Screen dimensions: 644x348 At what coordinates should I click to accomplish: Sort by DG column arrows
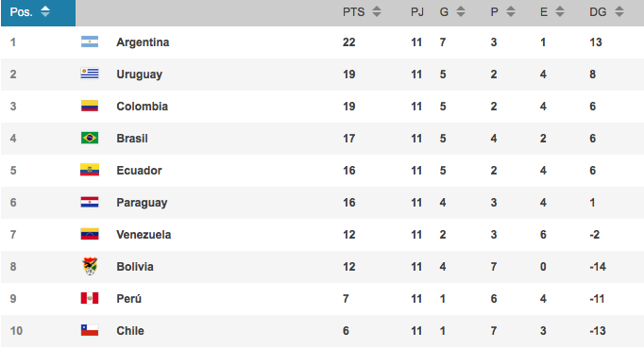(619, 12)
